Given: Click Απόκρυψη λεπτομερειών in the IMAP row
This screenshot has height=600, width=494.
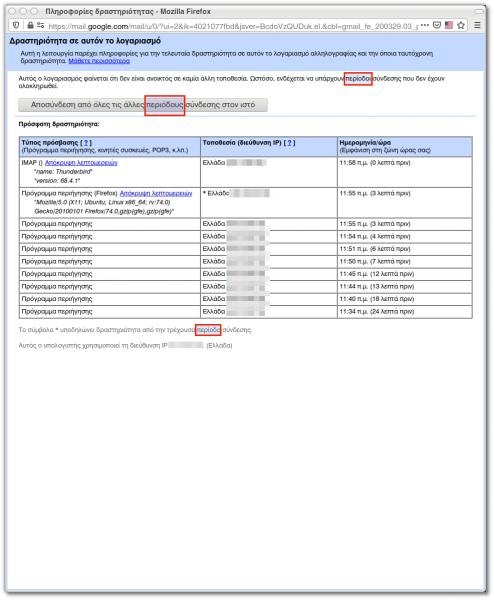Looking at the screenshot, I should 81,163.
